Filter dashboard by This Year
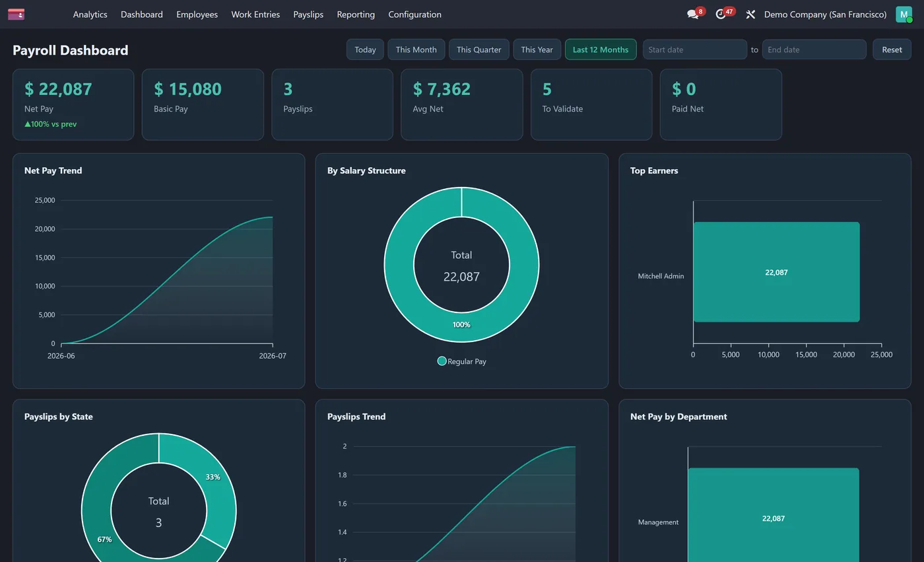The height and width of the screenshot is (562, 924). 537,50
